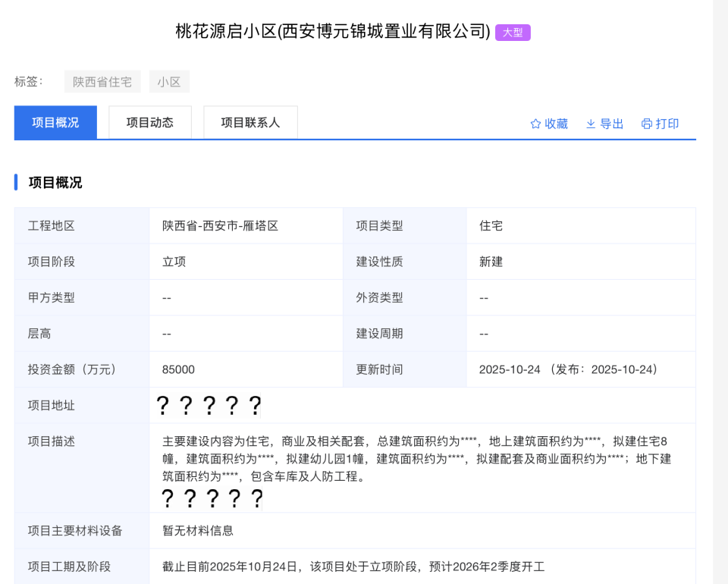Click the 小区 tag
Viewport: 728px width, 584px height.
[169, 81]
